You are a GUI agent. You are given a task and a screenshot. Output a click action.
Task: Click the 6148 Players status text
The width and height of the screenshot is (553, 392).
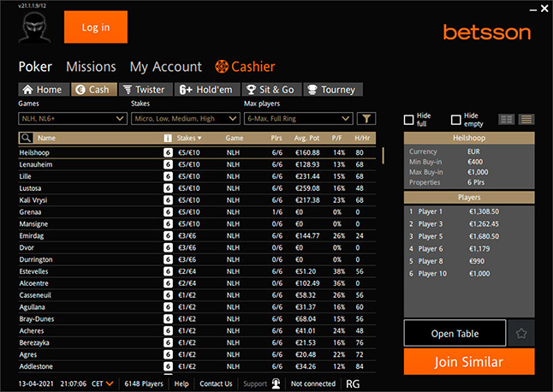[x=144, y=383]
